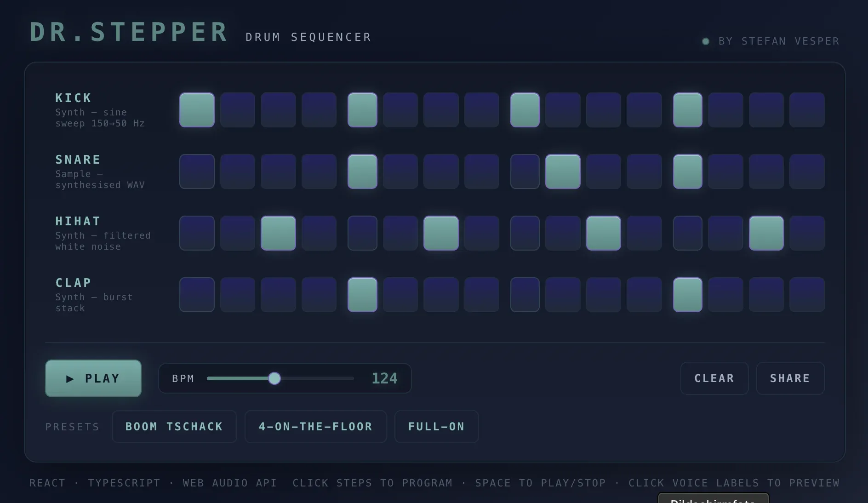Disable active Snare step 10
The image size is (868, 503).
563,171
